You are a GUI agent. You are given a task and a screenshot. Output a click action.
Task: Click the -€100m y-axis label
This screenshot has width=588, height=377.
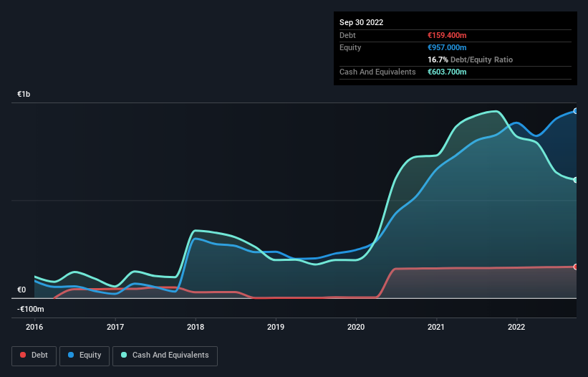(30, 309)
